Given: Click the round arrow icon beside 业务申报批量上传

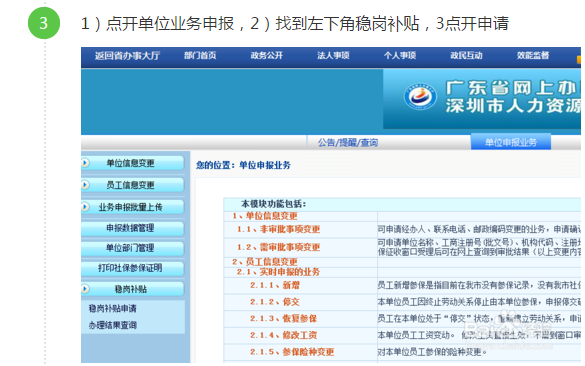Looking at the screenshot, I should (x=85, y=207).
